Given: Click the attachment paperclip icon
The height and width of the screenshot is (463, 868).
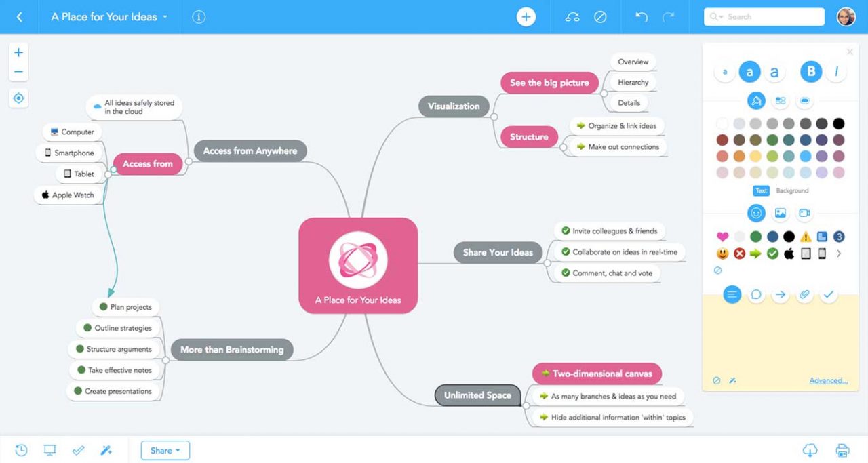Looking at the screenshot, I should [804, 294].
